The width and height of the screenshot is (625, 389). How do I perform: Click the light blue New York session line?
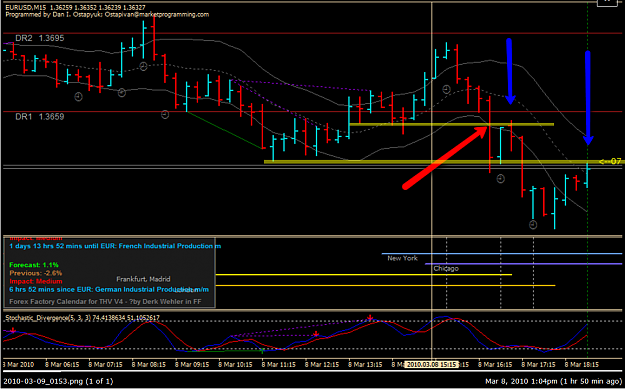[x=502, y=253]
